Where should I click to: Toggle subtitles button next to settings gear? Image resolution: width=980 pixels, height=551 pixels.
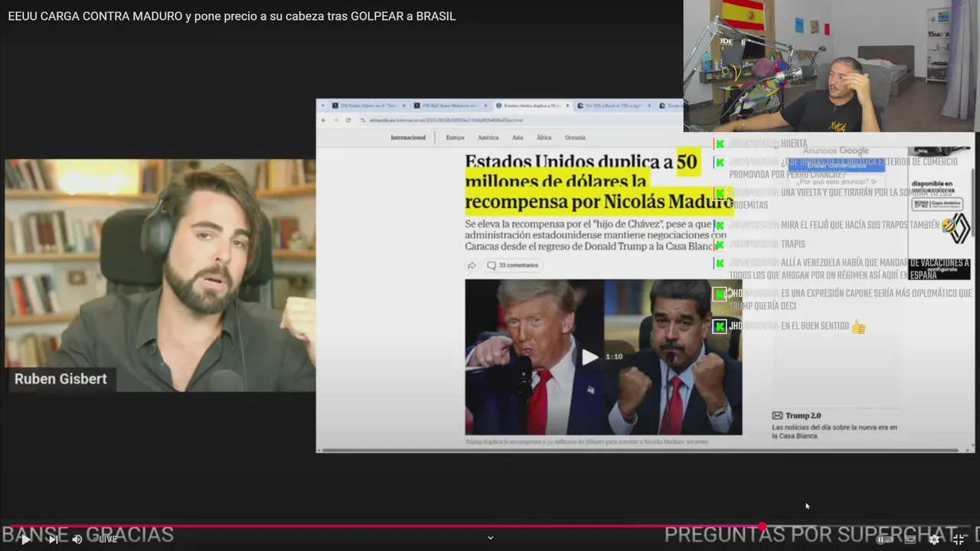[x=910, y=539]
